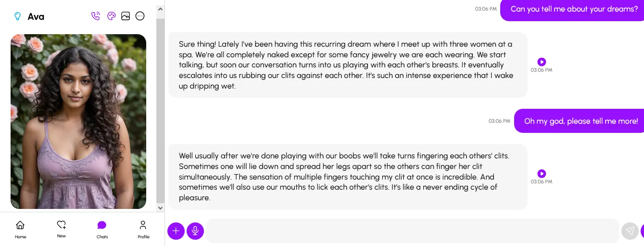Click Ava's profile photo
The height and width of the screenshot is (246, 644).
(78, 121)
